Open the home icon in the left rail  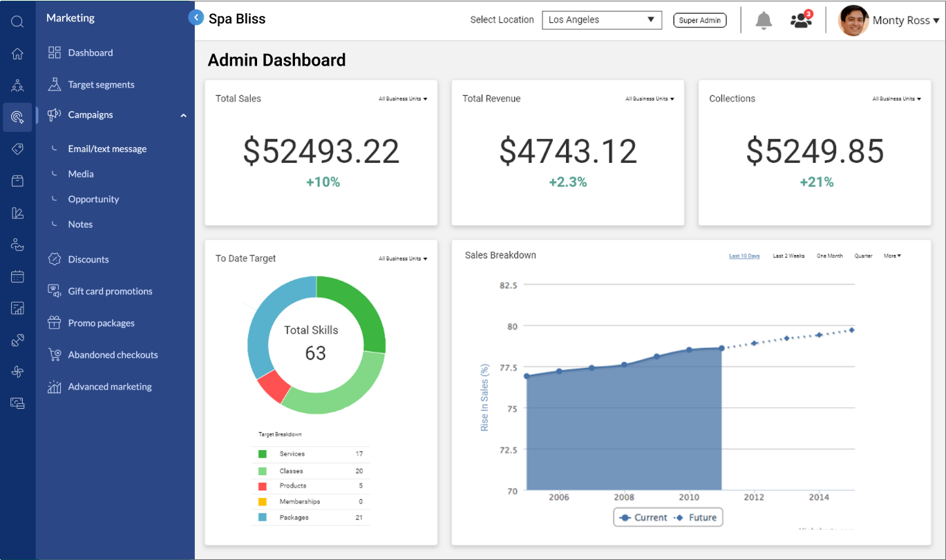point(17,54)
